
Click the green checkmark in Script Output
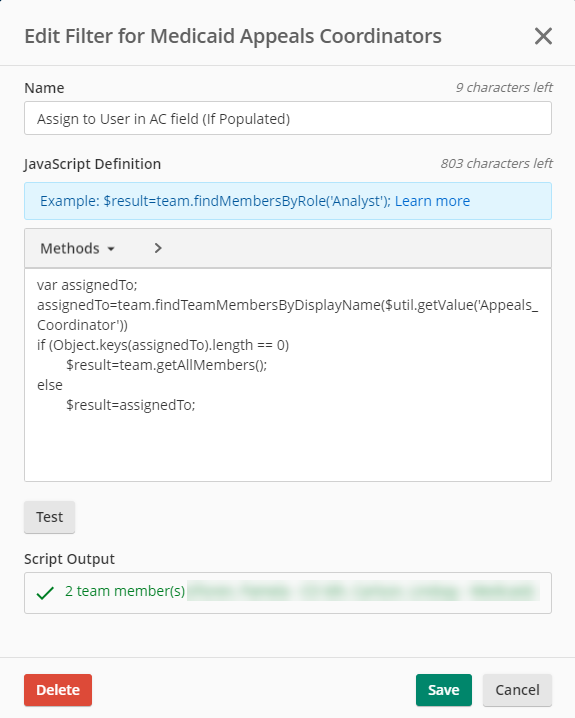pyautogui.click(x=45, y=593)
